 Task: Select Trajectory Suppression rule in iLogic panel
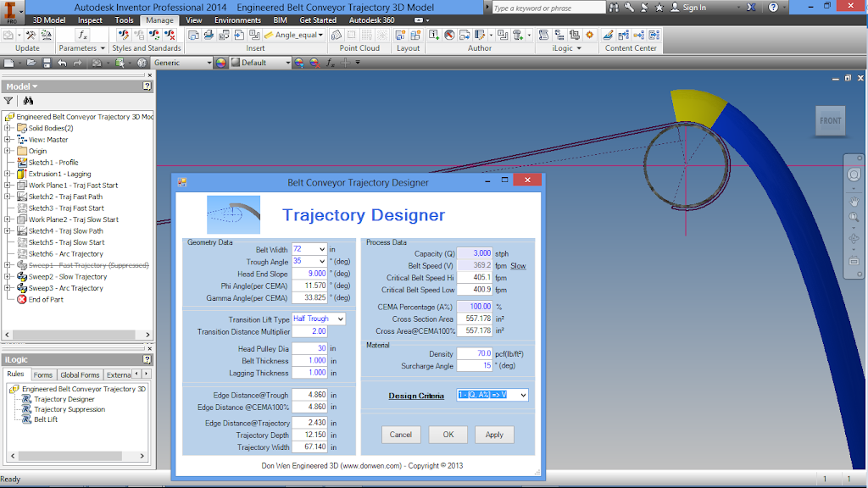(70, 409)
